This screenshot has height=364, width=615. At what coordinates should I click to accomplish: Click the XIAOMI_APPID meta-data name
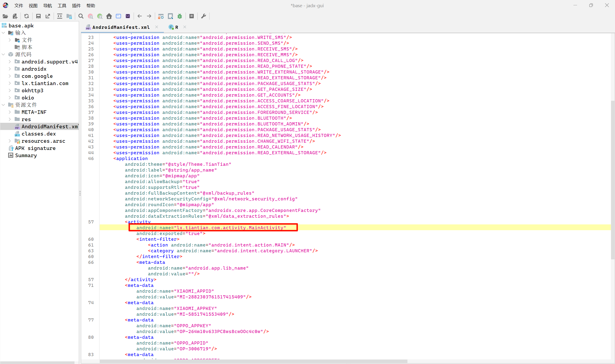pyautogui.click(x=194, y=291)
